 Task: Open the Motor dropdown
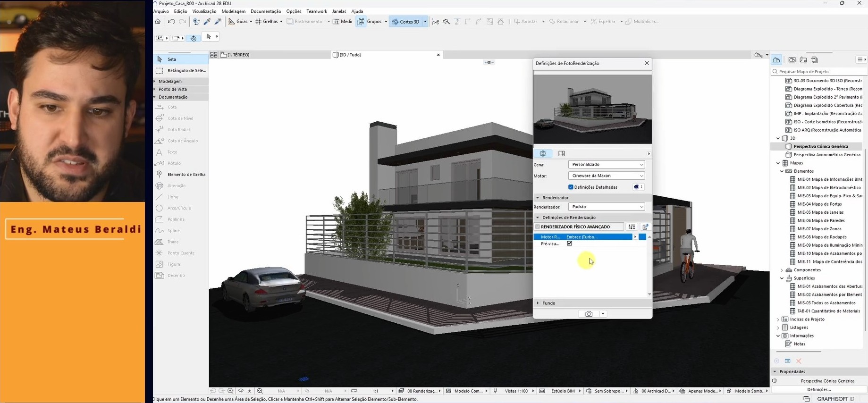(607, 176)
